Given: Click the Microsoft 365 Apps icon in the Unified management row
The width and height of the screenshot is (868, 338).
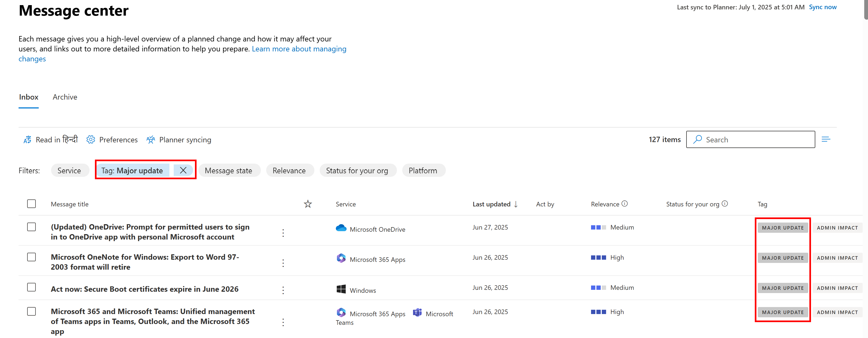Looking at the screenshot, I should (341, 312).
